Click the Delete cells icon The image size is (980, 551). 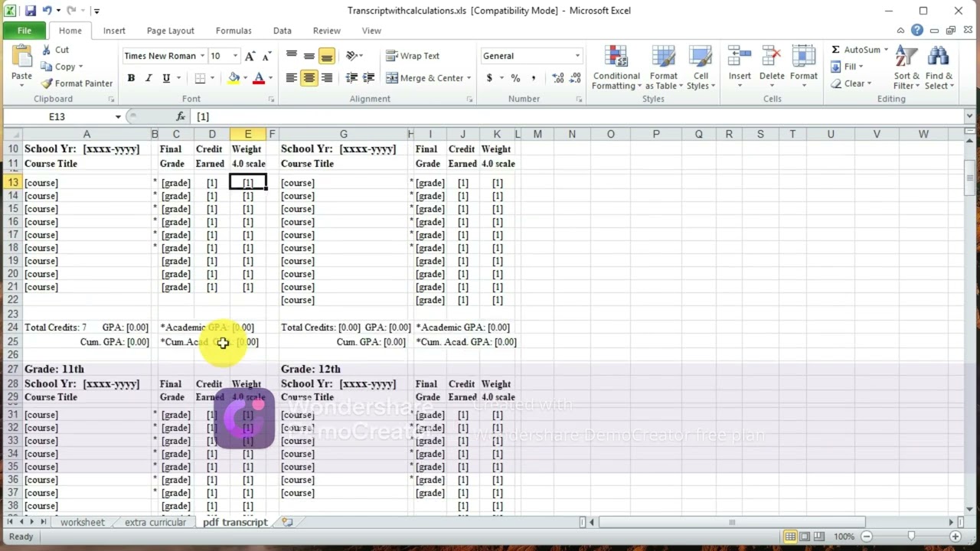(772, 57)
